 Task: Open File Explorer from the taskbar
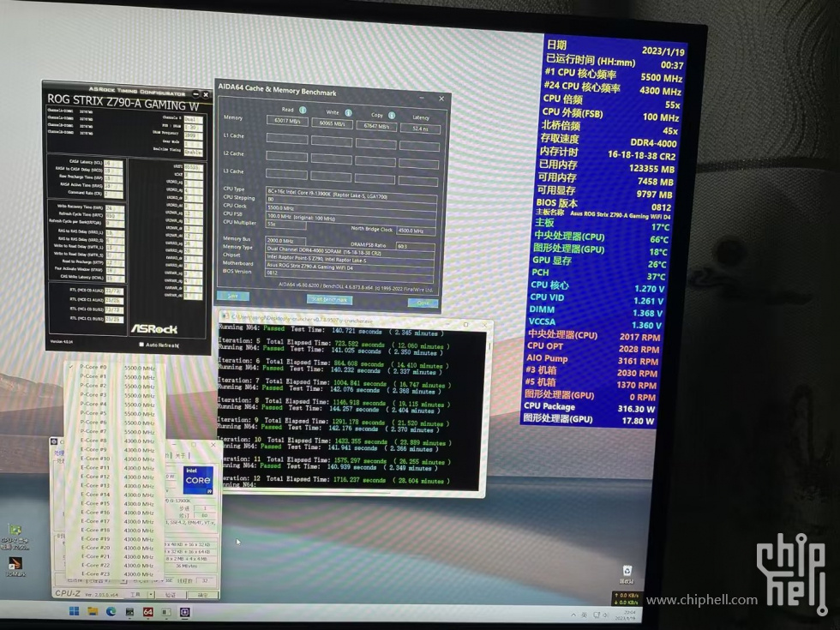coord(93,610)
